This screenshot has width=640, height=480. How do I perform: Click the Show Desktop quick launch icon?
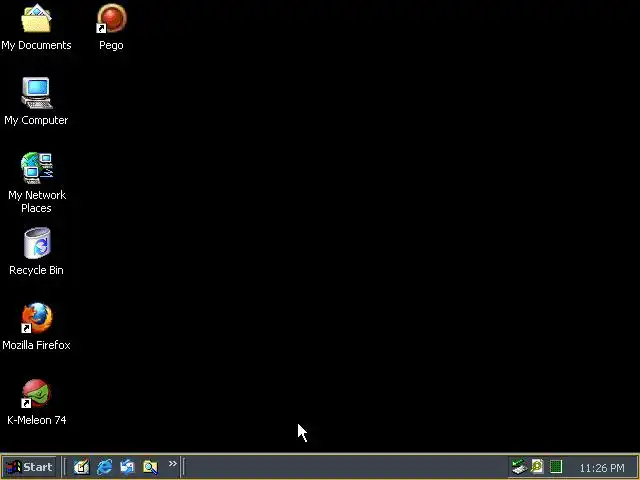click(x=82, y=467)
